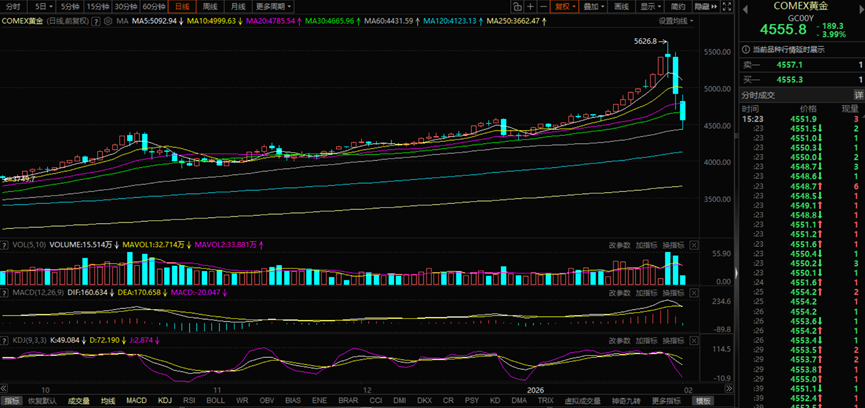Image resolution: width=865 pixels, height=408 pixels.
Task: Close the KDJ indicator panel
Action: (x=693, y=339)
